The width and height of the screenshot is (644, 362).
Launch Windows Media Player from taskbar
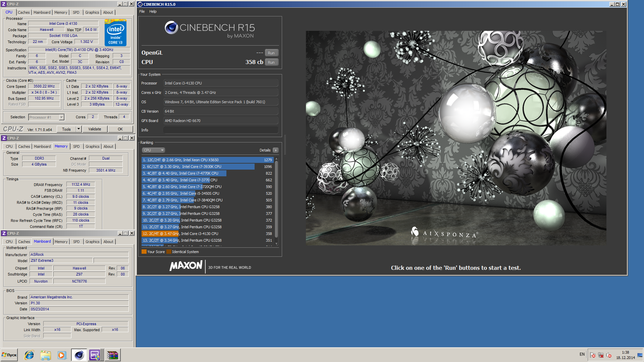(62, 355)
